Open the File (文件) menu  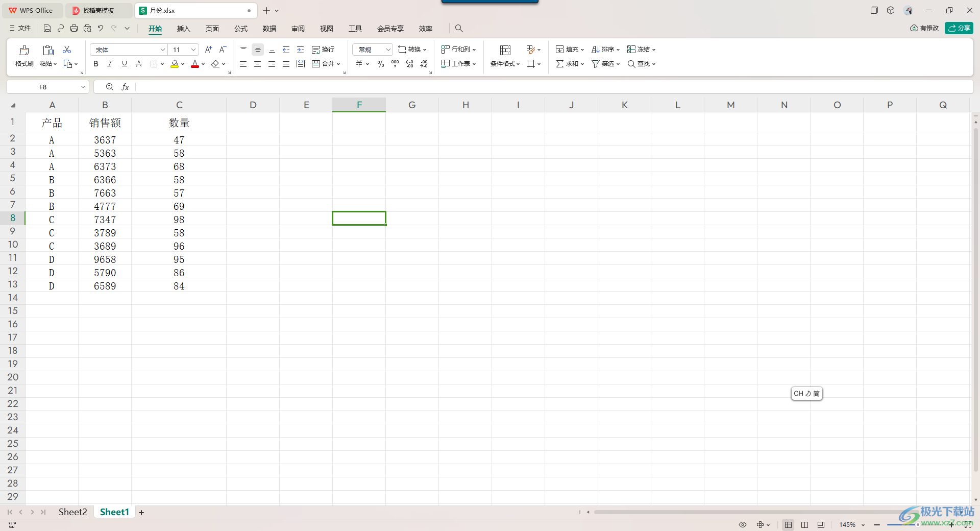(20, 28)
